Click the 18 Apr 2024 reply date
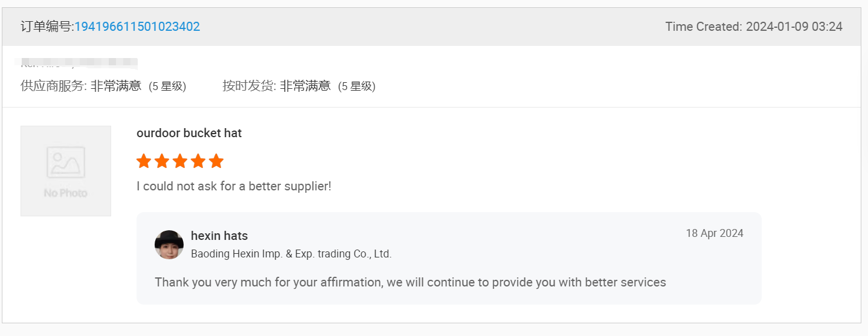The width and height of the screenshot is (868, 336). (715, 233)
